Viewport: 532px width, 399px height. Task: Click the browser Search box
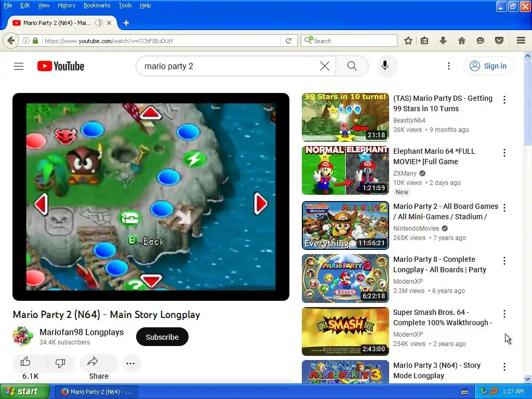tap(349, 41)
